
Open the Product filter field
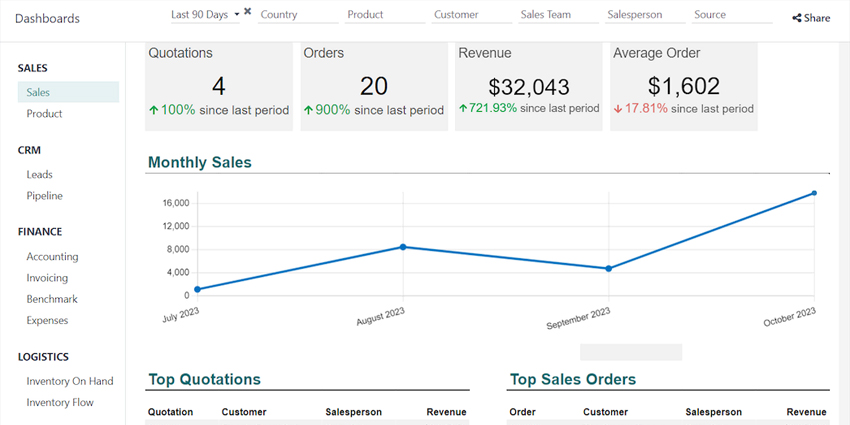point(385,15)
